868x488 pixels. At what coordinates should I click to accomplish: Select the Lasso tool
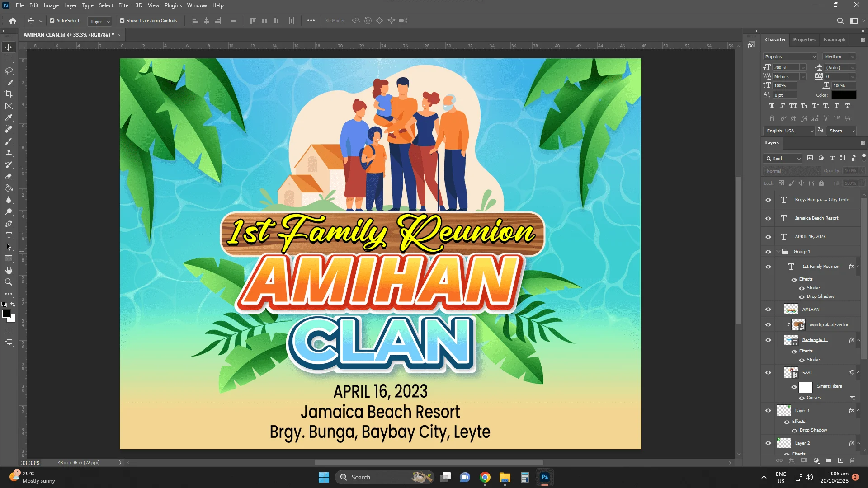point(9,70)
